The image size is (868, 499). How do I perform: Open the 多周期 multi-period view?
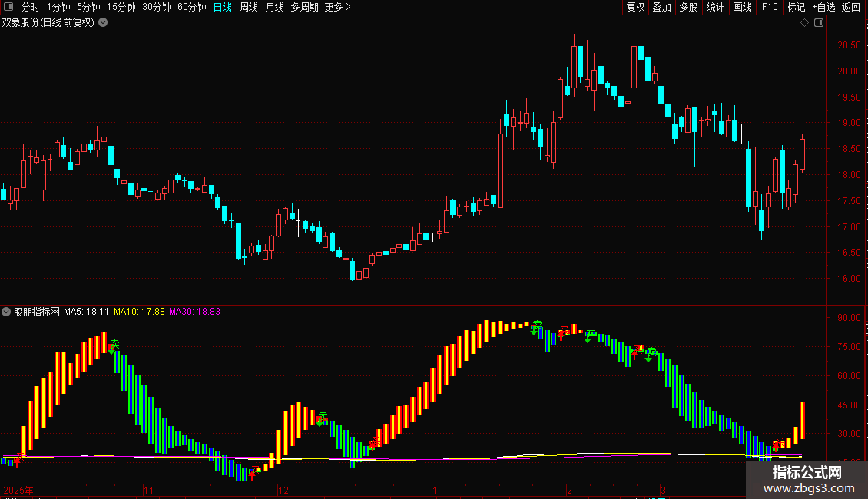coord(304,7)
